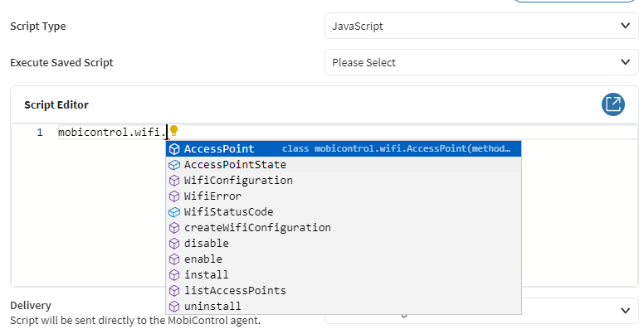Click the yellow lightbulb hint icon

[x=174, y=131]
